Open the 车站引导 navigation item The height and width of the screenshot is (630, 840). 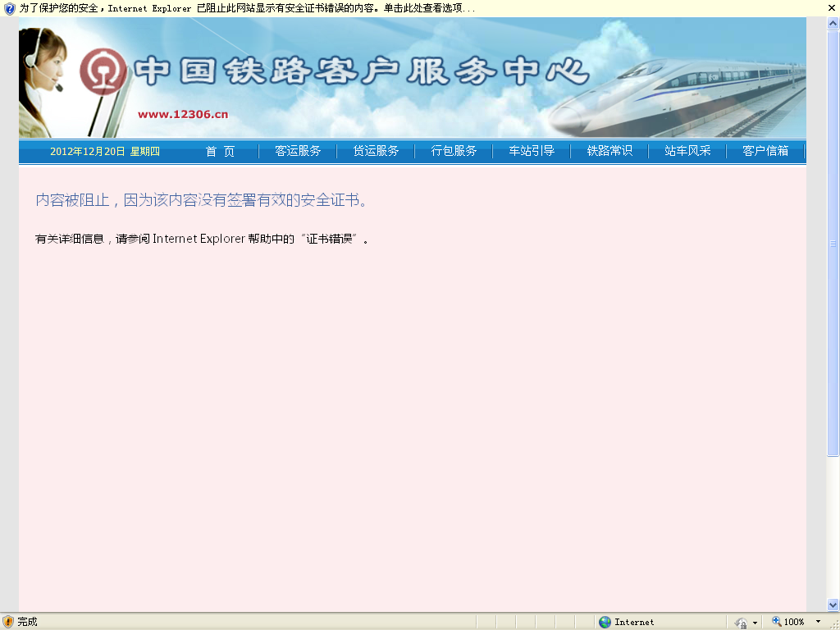coord(532,151)
